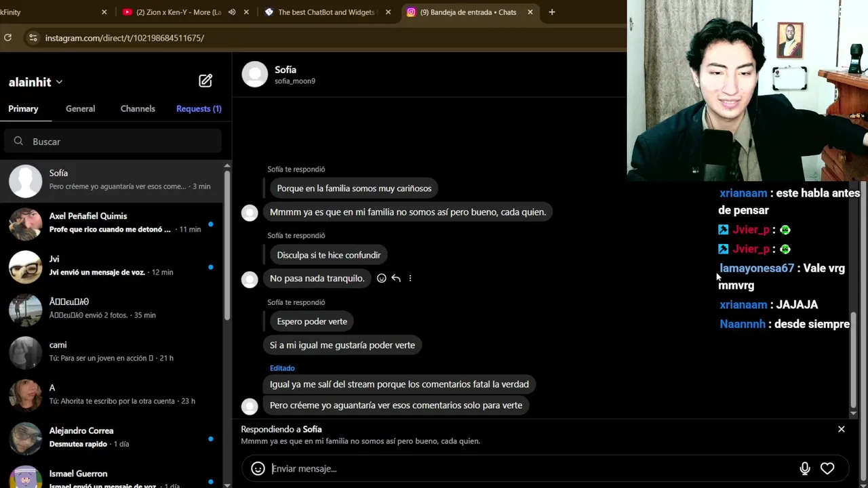Open more options on 'No pasa nada tranquilo'
Image resolution: width=868 pixels, height=488 pixels.
point(410,278)
